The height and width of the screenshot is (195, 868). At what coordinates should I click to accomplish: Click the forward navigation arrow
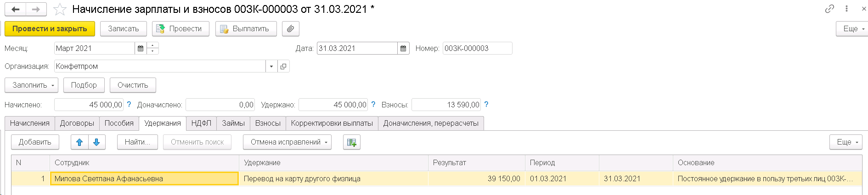tap(36, 9)
